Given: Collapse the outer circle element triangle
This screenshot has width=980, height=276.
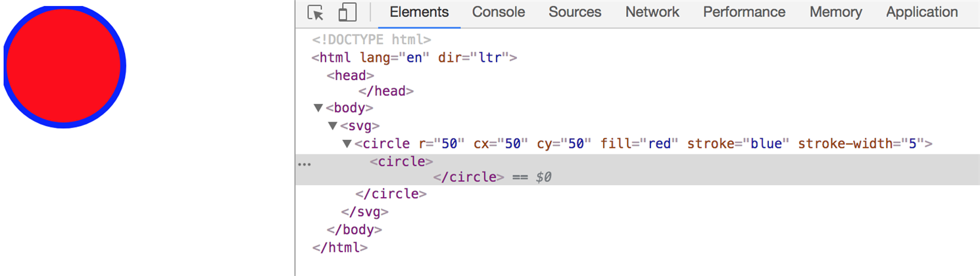Looking at the screenshot, I should point(347,143).
